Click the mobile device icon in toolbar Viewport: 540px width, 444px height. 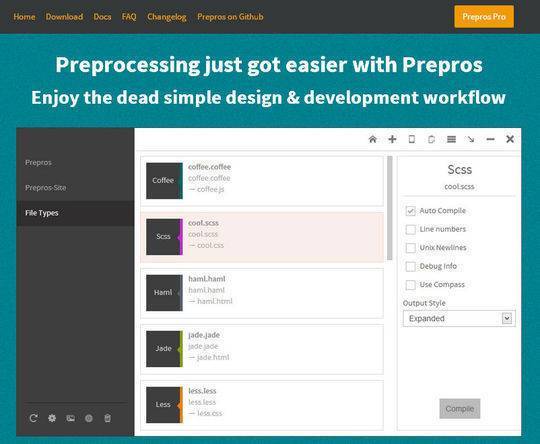click(412, 139)
